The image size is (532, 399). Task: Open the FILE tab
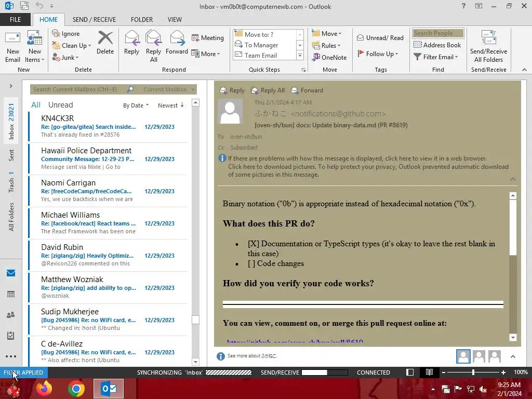[x=15, y=20]
